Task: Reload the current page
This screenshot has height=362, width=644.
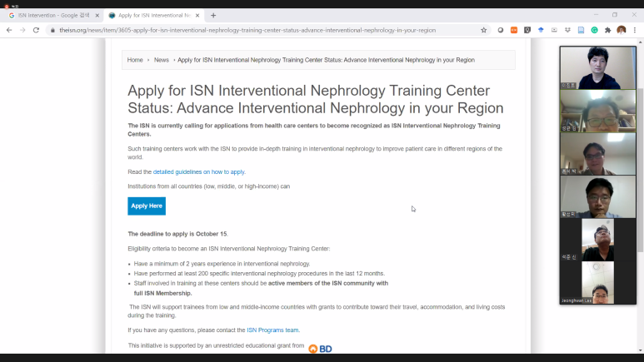Action: click(36, 30)
